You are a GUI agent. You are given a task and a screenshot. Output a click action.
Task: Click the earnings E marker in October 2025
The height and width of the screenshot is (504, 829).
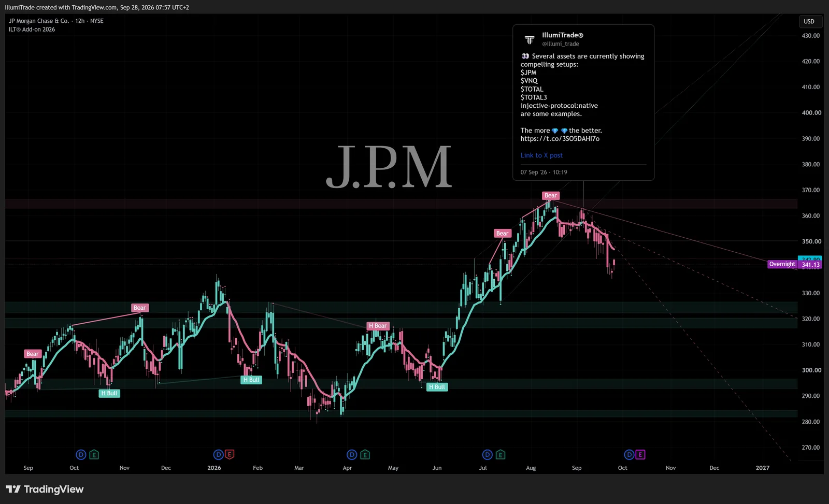[94, 455]
